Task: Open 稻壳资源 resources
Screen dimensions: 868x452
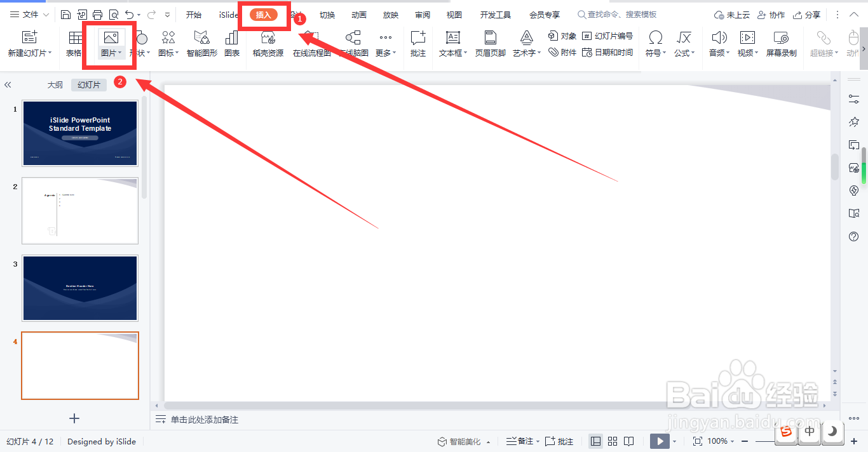Action: click(268, 44)
